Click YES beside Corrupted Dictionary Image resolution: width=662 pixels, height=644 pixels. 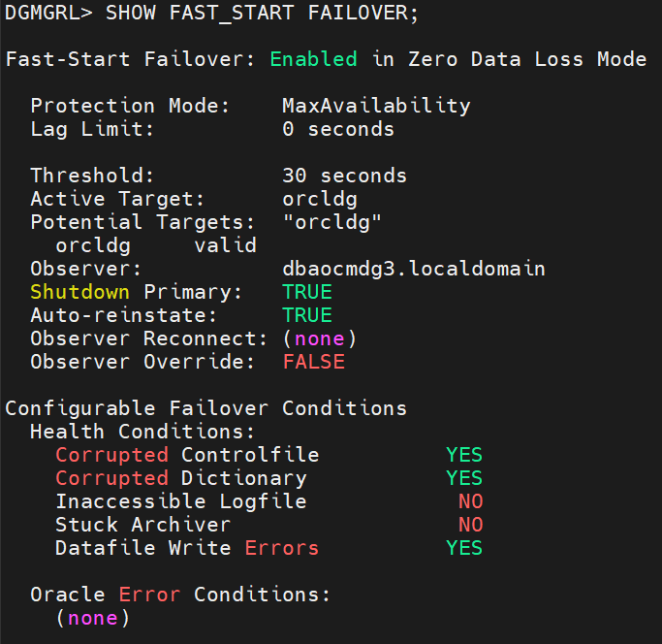464,478
